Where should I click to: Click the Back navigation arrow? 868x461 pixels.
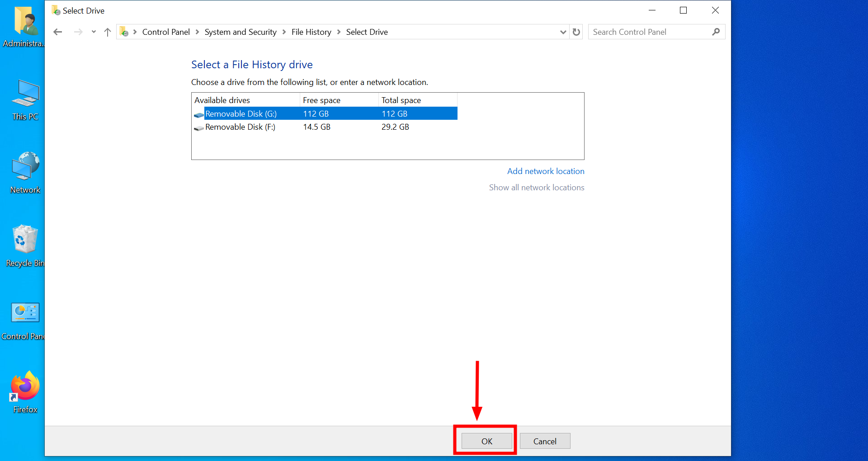57,32
